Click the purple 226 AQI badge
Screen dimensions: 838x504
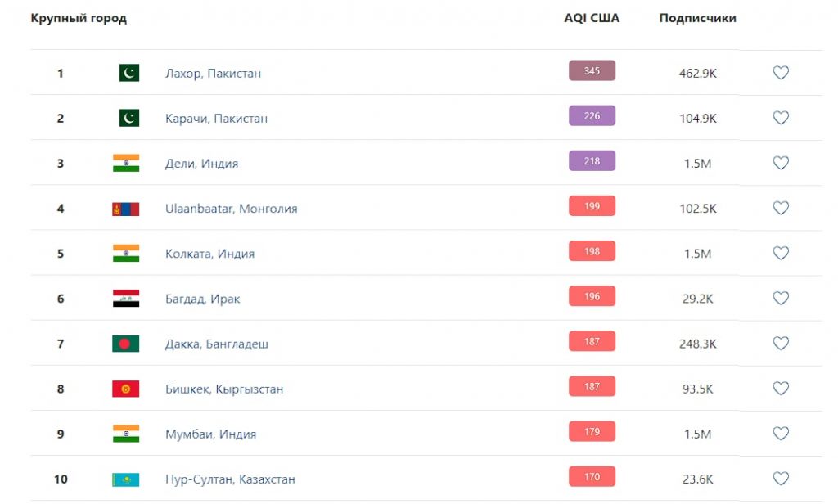point(592,116)
